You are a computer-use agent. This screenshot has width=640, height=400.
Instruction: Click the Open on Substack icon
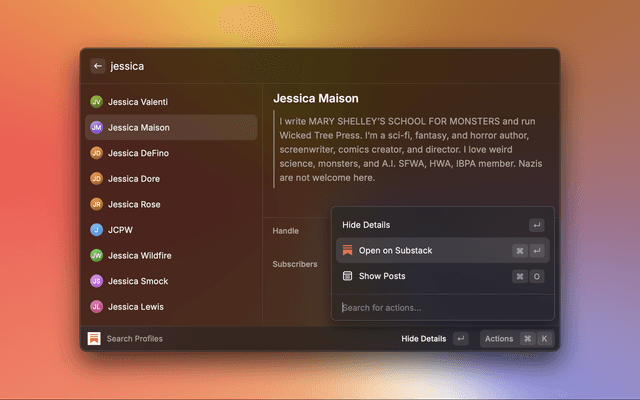point(347,250)
